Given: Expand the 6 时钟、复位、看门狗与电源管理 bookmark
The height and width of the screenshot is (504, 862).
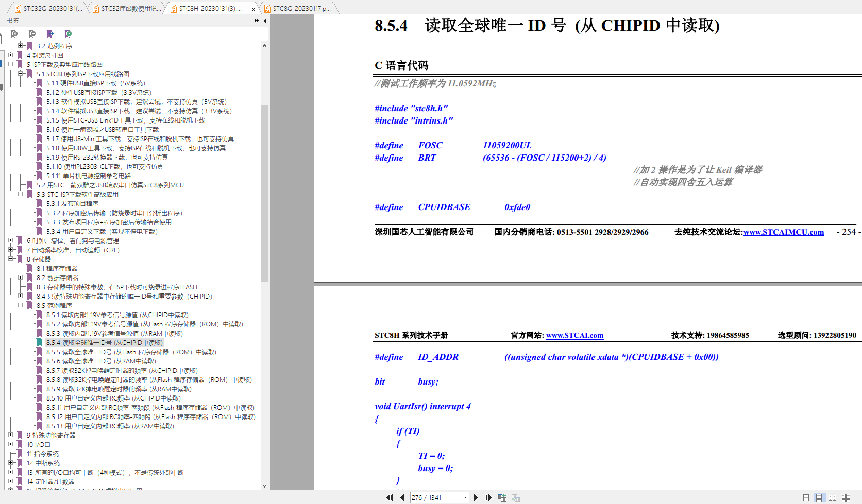Looking at the screenshot, I should point(10,240).
